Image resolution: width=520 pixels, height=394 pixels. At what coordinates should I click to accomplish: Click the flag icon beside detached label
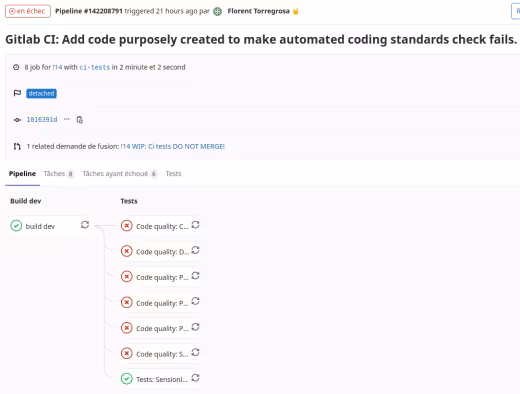[17, 93]
